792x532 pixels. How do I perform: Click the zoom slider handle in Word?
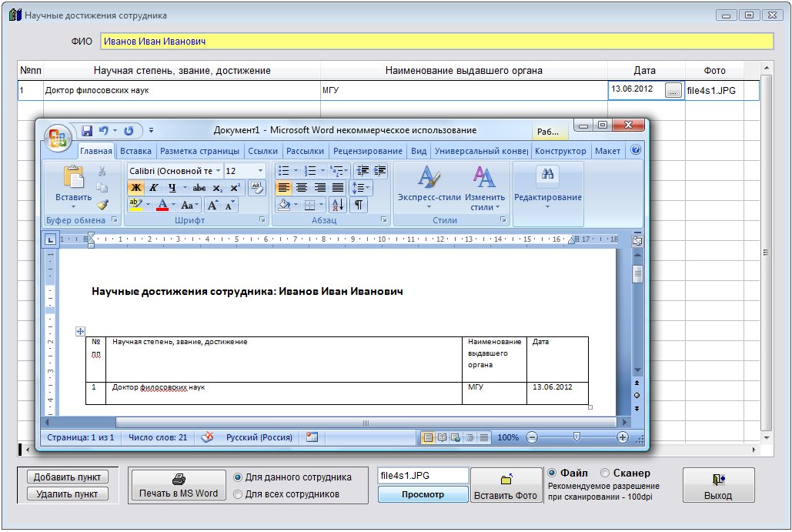pos(576,437)
